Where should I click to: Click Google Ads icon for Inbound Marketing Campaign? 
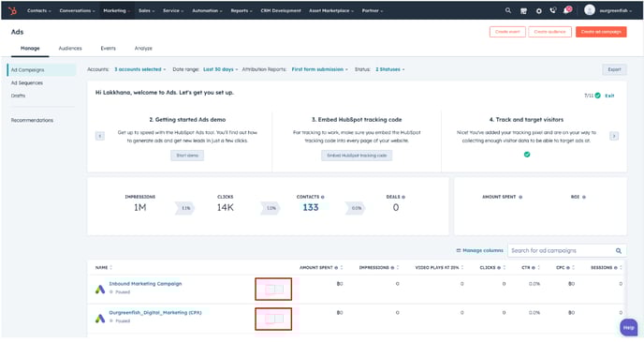coord(100,290)
